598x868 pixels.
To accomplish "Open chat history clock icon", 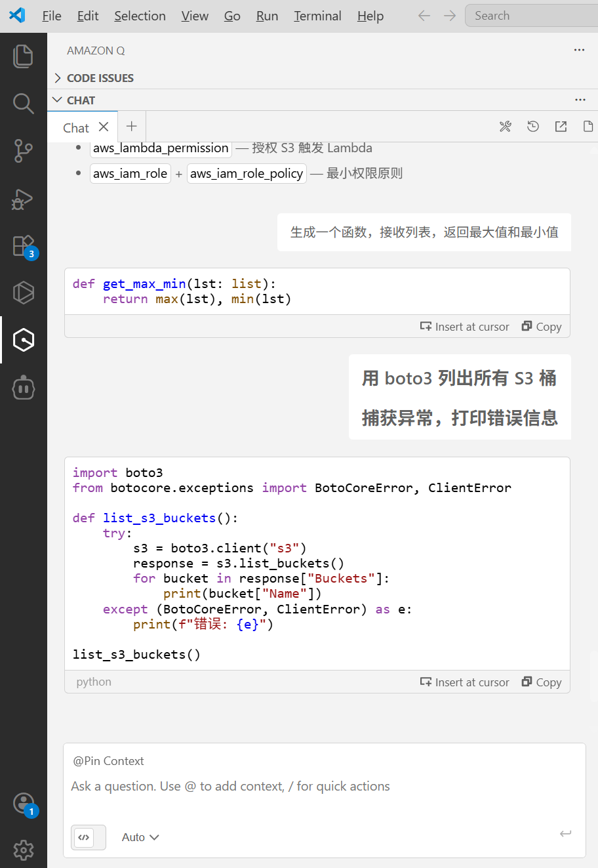I will click(x=533, y=127).
